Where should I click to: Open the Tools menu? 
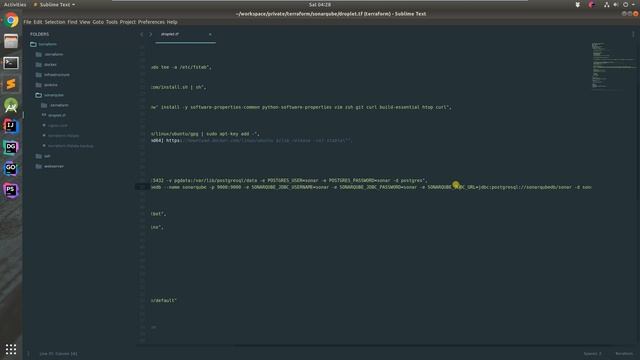tap(111, 22)
